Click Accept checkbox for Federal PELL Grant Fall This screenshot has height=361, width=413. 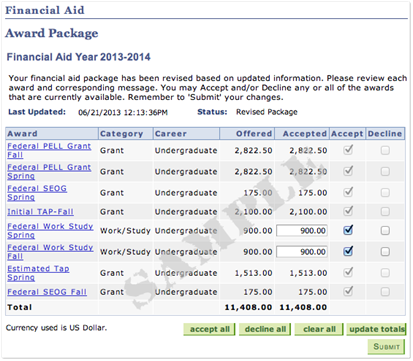coord(348,150)
